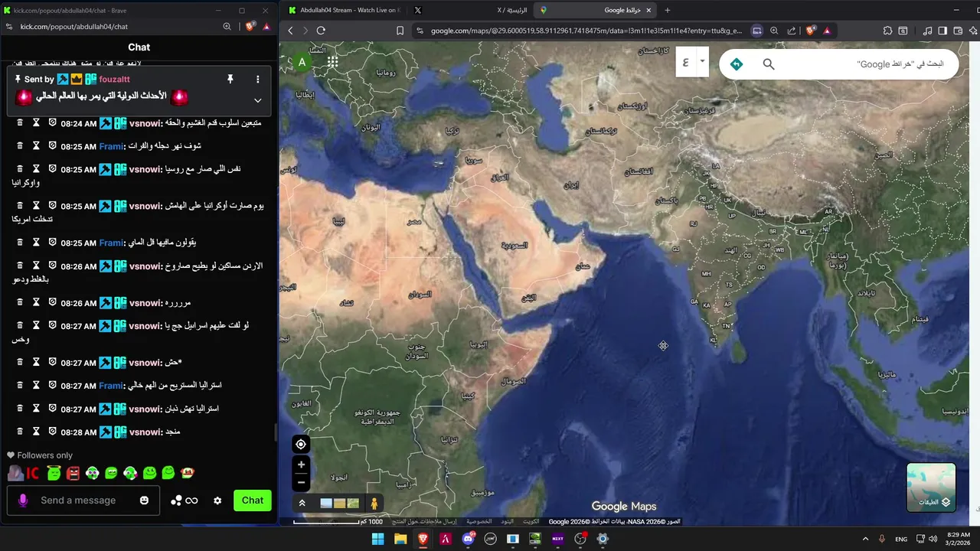Screen dimensions: 980x551
Task: Open the emoji picker smiley icon
Action: pyautogui.click(x=144, y=500)
